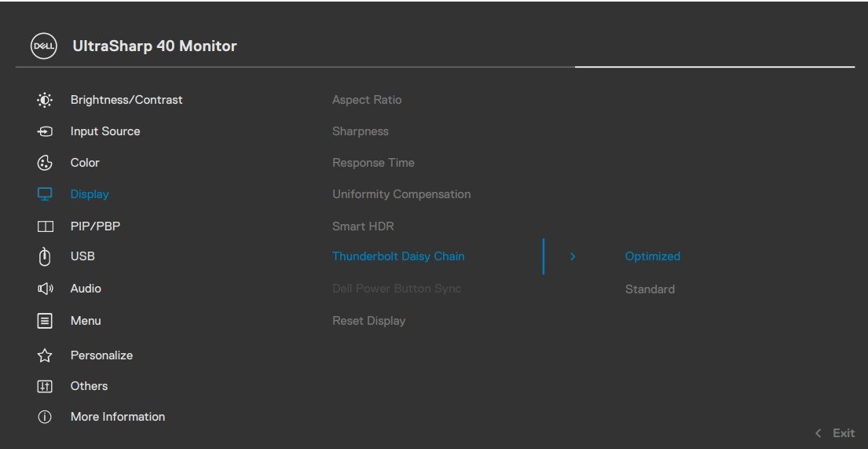Select the USB mouse-shaped icon
868x449 pixels.
(45, 256)
